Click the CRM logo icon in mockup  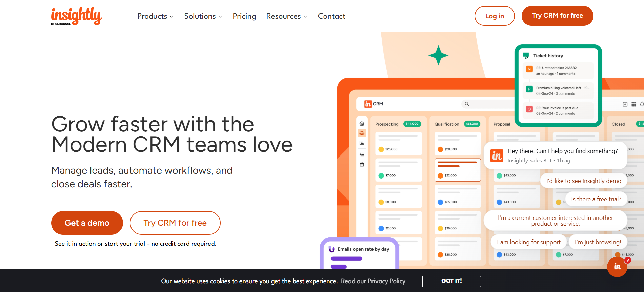click(368, 104)
